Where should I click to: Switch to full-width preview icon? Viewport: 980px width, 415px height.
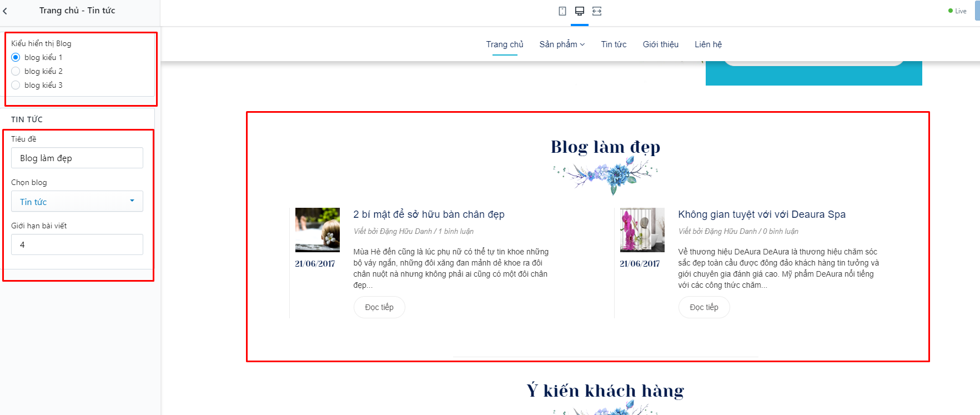pos(597,11)
